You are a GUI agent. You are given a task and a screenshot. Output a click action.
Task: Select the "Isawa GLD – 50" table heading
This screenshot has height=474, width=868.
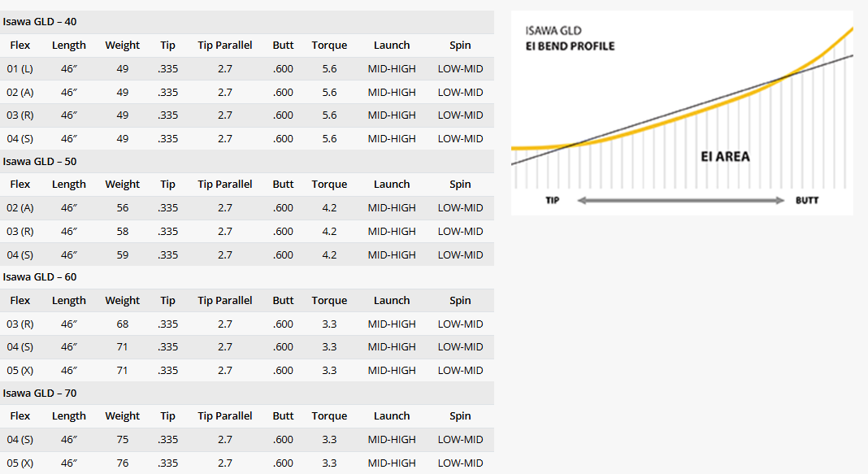[x=39, y=161]
